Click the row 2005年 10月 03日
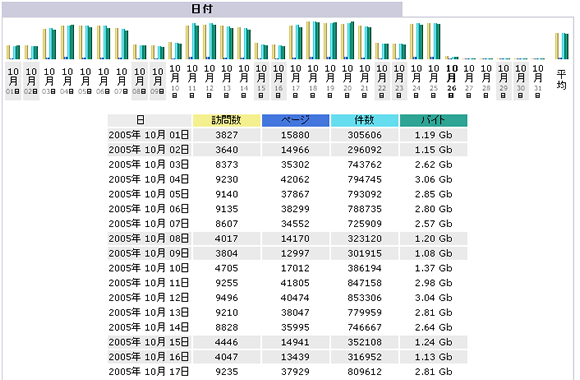Screen dimensions: 580x380 (x=287, y=165)
